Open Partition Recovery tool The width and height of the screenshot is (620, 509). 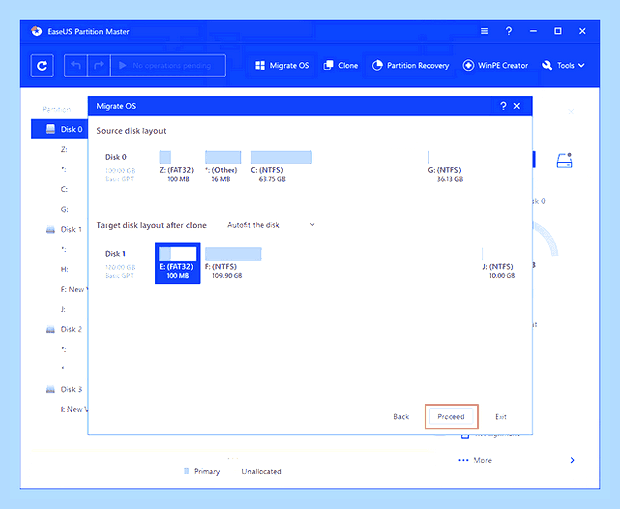[410, 66]
